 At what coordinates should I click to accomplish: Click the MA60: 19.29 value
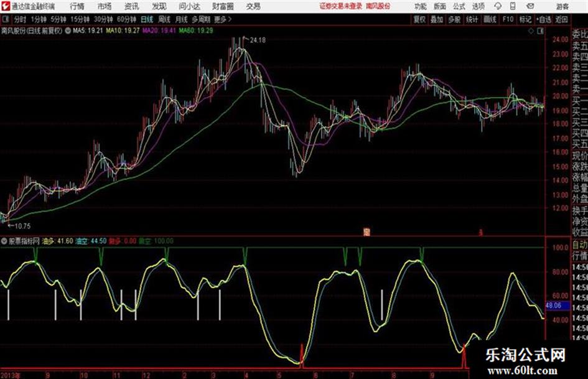196,30
